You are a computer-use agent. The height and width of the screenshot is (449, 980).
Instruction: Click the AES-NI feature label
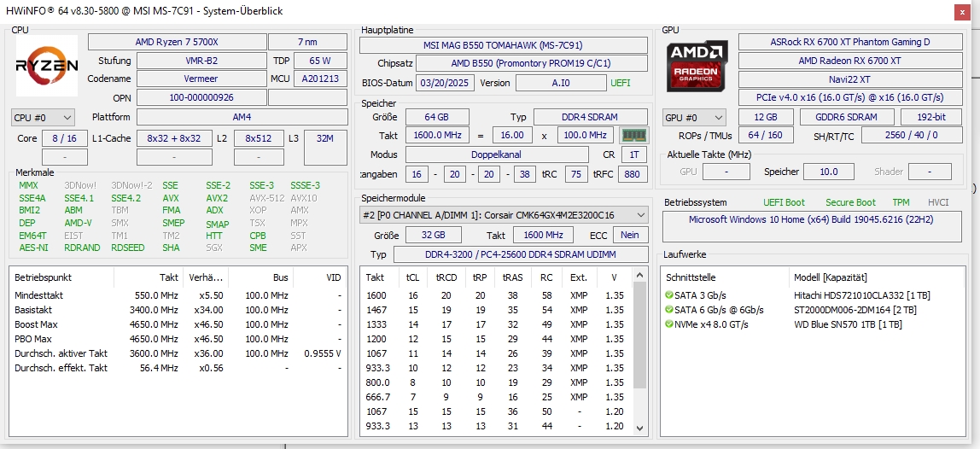(33, 248)
